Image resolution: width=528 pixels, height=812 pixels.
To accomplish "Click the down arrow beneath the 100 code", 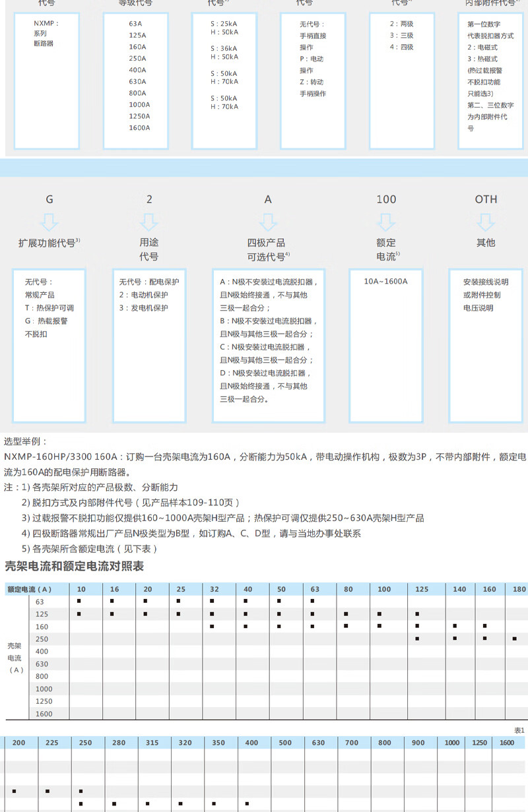I will coord(386,220).
